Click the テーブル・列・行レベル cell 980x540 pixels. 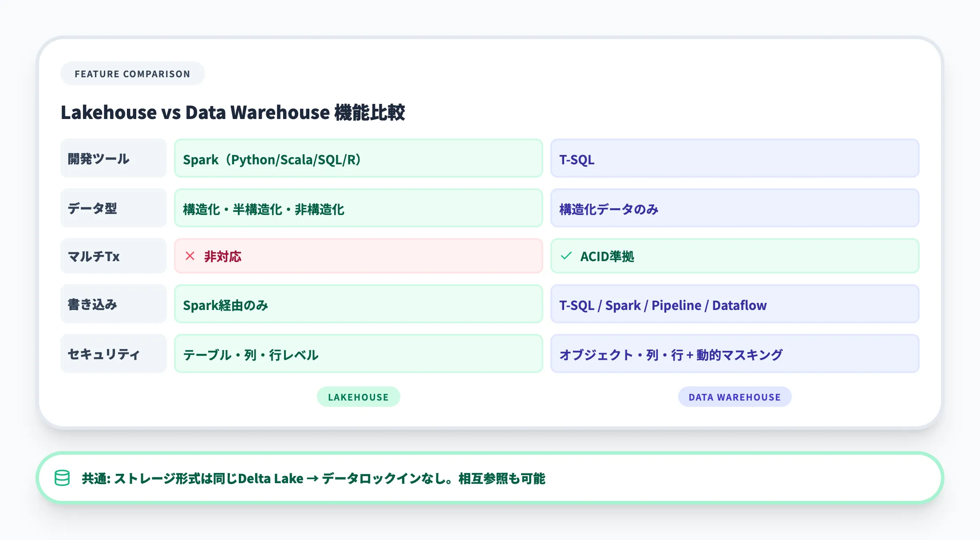tap(358, 354)
